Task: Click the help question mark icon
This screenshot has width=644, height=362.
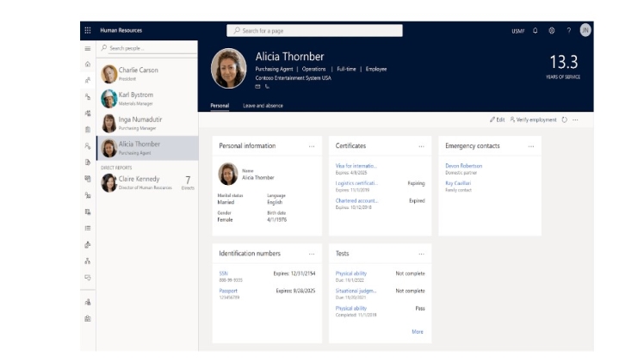Action: (568, 31)
